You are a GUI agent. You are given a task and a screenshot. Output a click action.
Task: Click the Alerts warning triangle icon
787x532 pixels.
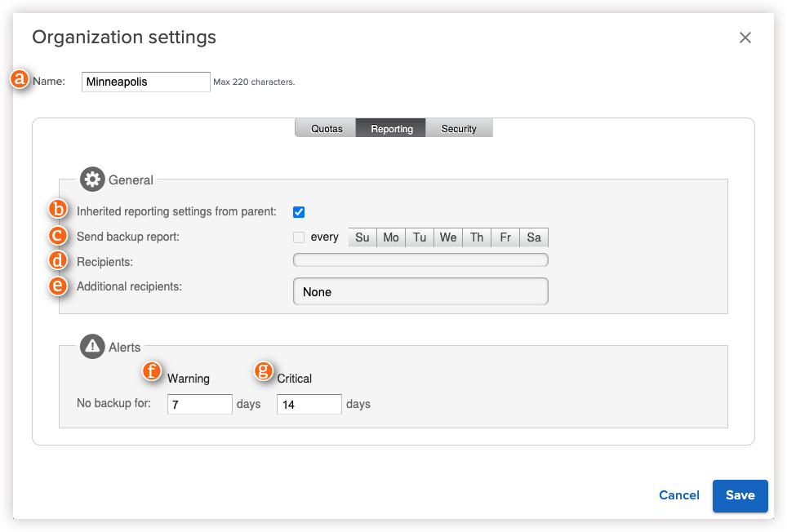pos(92,347)
